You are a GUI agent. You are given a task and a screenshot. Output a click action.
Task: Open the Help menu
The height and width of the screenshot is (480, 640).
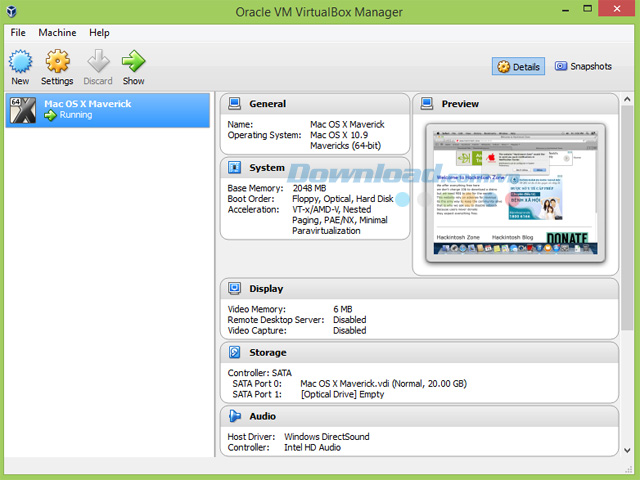(99, 33)
